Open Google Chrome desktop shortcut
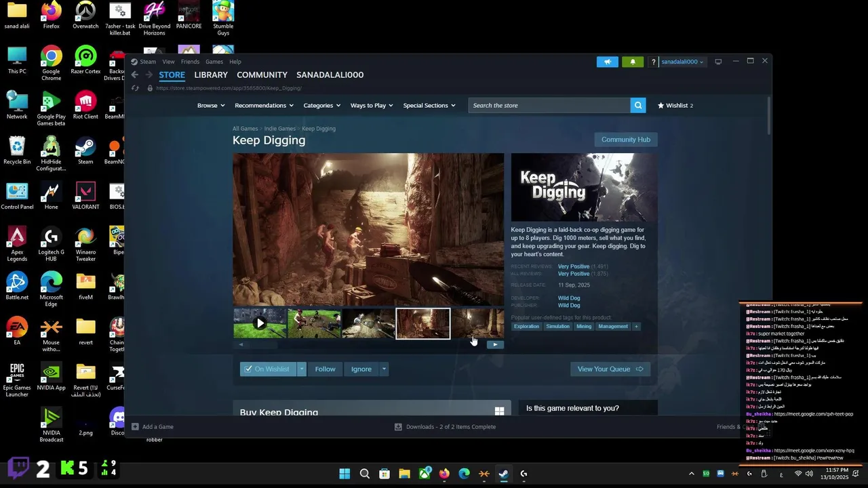 click(52, 64)
